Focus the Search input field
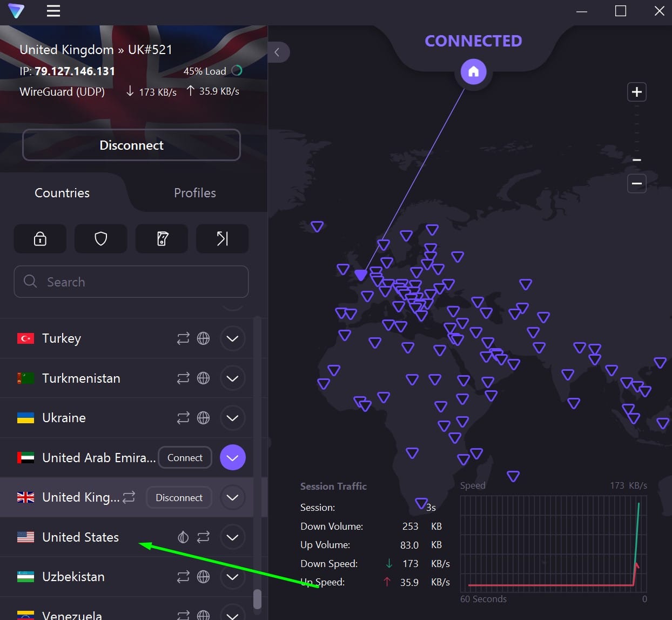The height and width of the screenshot is (620, 672). click(131, 282)
